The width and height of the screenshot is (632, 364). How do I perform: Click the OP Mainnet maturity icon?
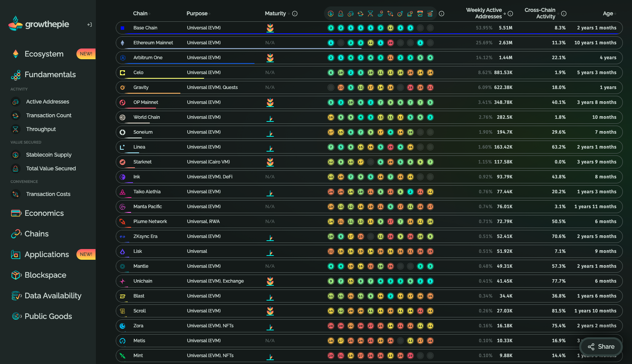tap(270, 102)
